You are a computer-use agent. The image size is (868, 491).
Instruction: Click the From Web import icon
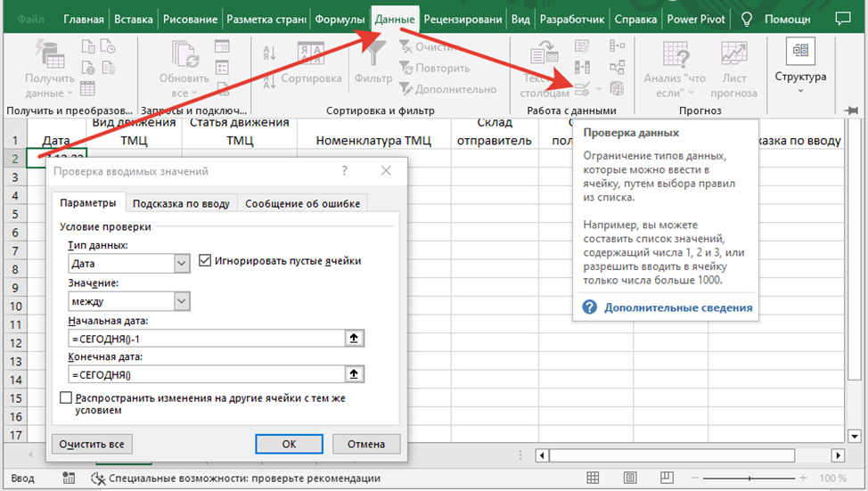(x=88, y=67)
